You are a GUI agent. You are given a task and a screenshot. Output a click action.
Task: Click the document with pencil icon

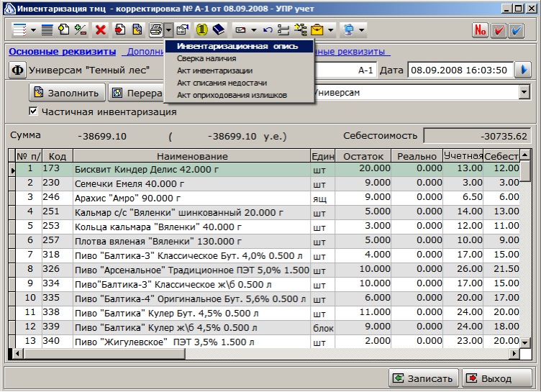pyautogui.click(x=137, y=30)
